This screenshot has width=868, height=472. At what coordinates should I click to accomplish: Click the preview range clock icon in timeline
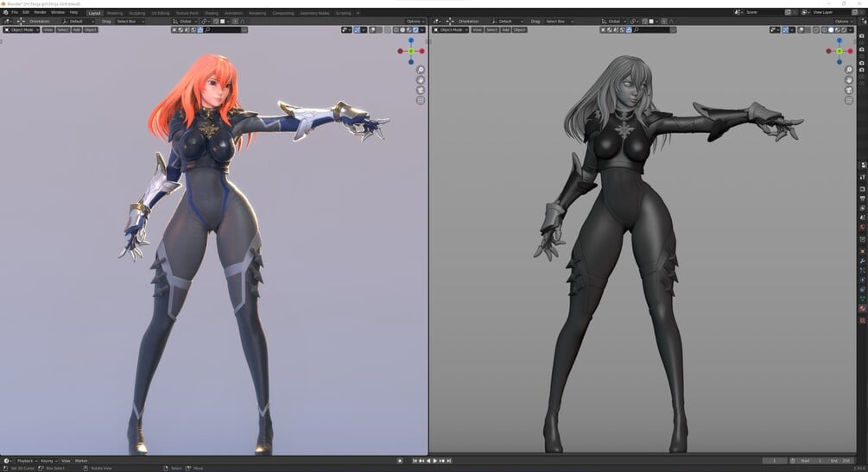click(x=793, y=461)
